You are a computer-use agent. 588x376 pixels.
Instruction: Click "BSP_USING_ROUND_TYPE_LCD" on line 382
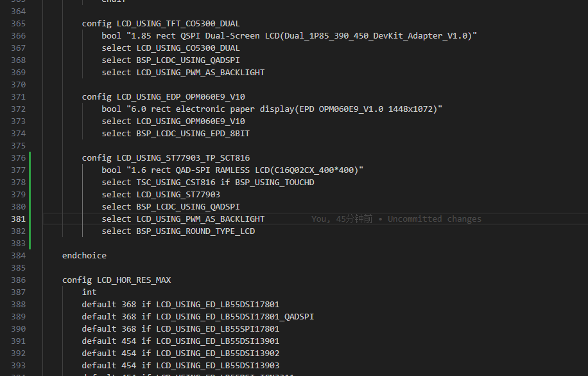coord(195,231)
